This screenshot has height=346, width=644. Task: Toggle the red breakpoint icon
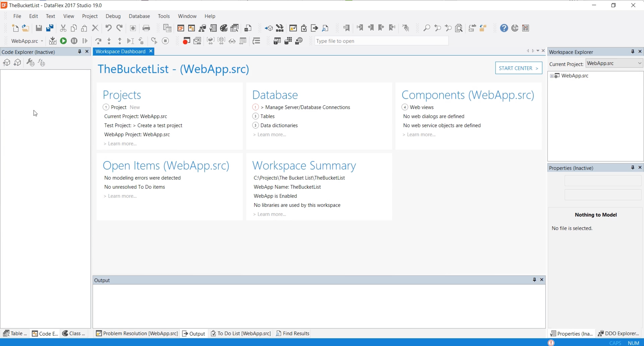pos(186,41)
